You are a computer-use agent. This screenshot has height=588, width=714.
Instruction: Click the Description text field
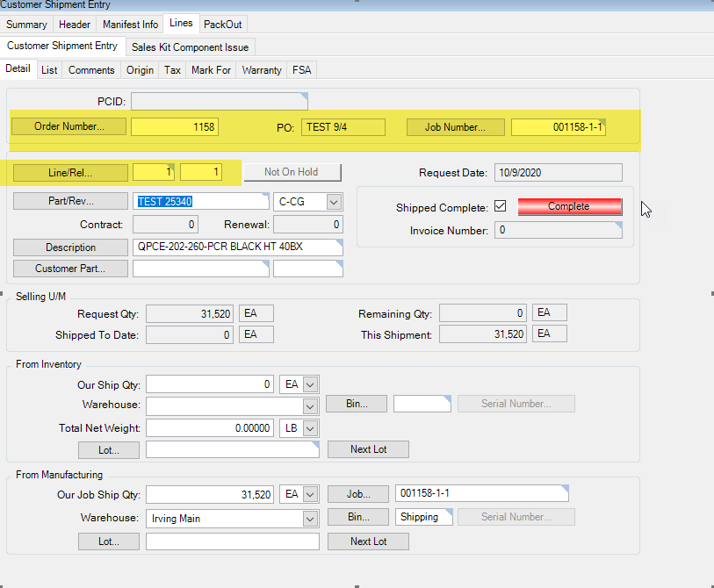point(238,247)
